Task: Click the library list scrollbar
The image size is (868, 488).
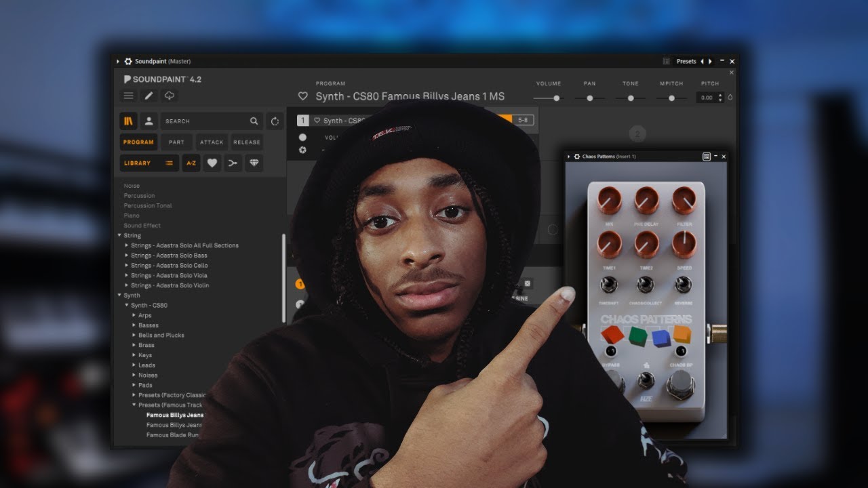Action: pyautogui.click(x=283, y=278)
